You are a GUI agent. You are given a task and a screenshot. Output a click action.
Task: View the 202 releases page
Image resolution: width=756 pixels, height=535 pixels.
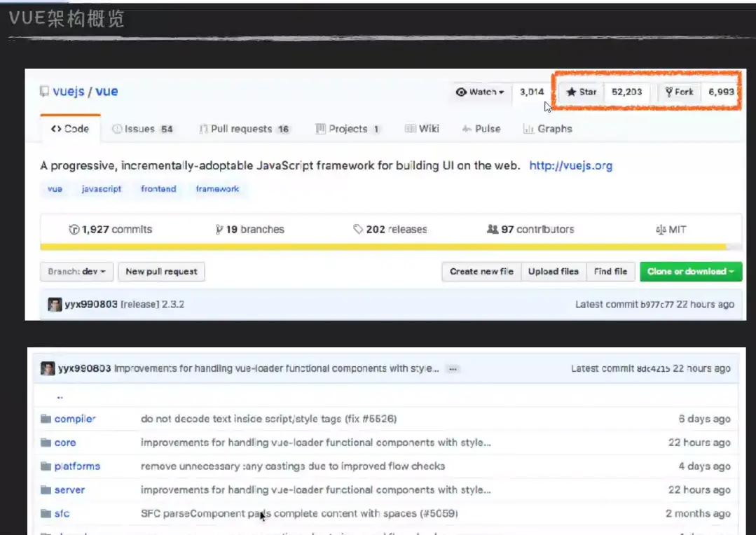[x=390, y=230]
